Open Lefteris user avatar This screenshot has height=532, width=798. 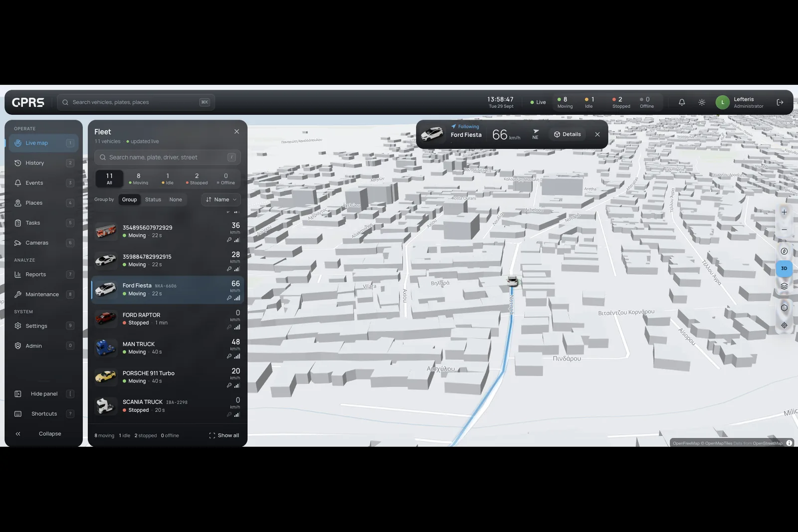click(x=722, y=102)
